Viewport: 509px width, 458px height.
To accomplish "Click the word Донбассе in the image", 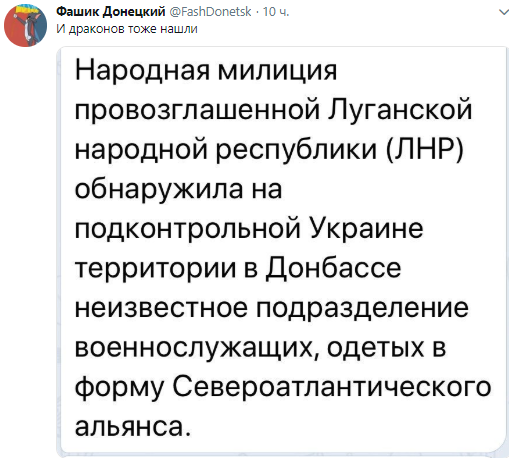I will (333, 269).
